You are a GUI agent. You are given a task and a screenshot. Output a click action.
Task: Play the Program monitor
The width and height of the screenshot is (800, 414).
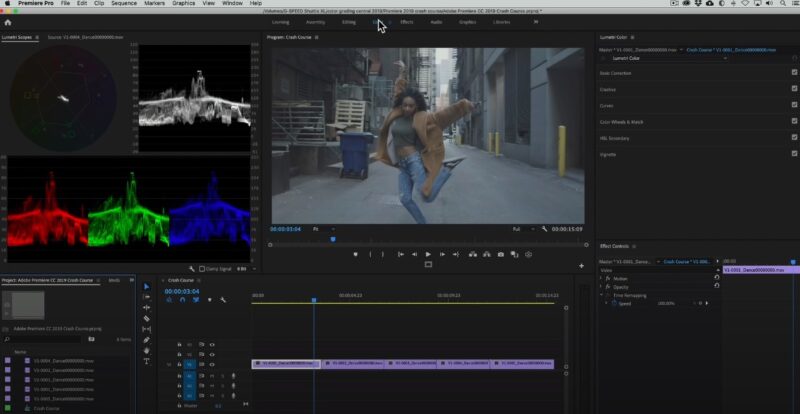click(x=428, y=254)
